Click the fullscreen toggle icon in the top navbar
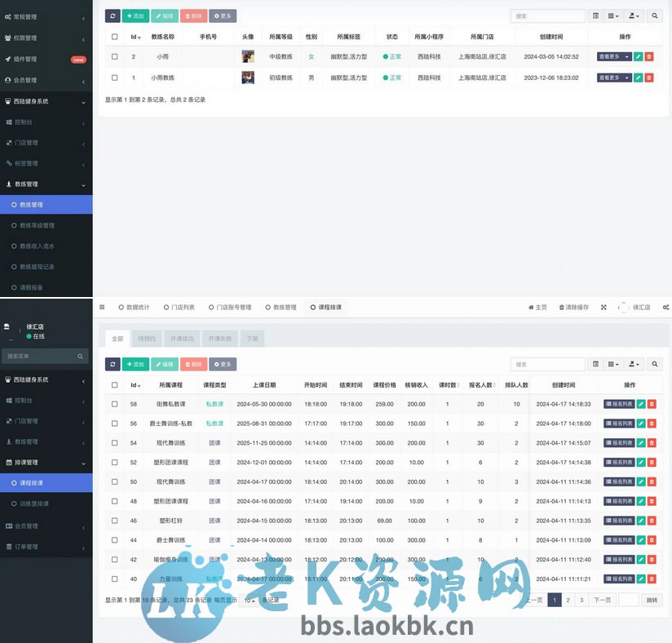The width and height of the screenshot is (672, 643). (603, 307)
